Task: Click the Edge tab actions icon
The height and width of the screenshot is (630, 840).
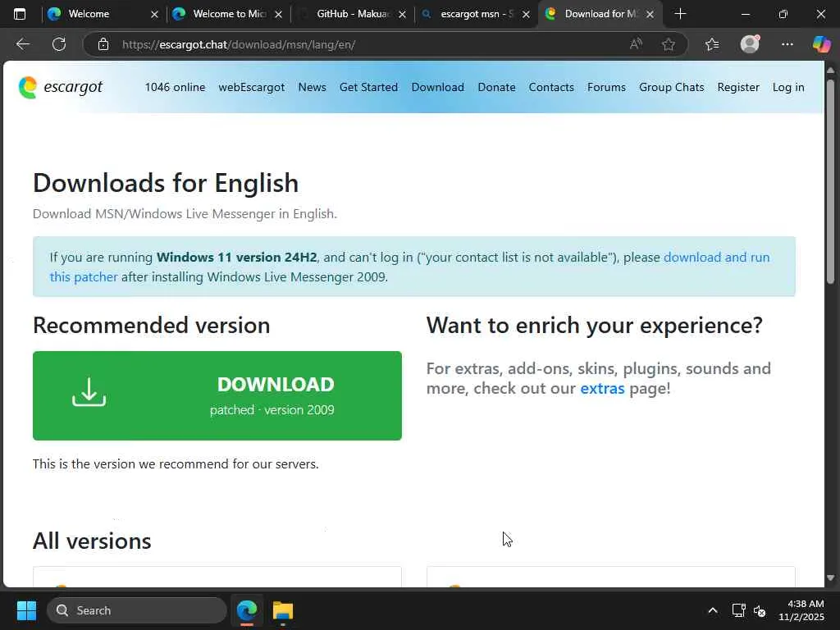Action: click(x=20, y=14)
